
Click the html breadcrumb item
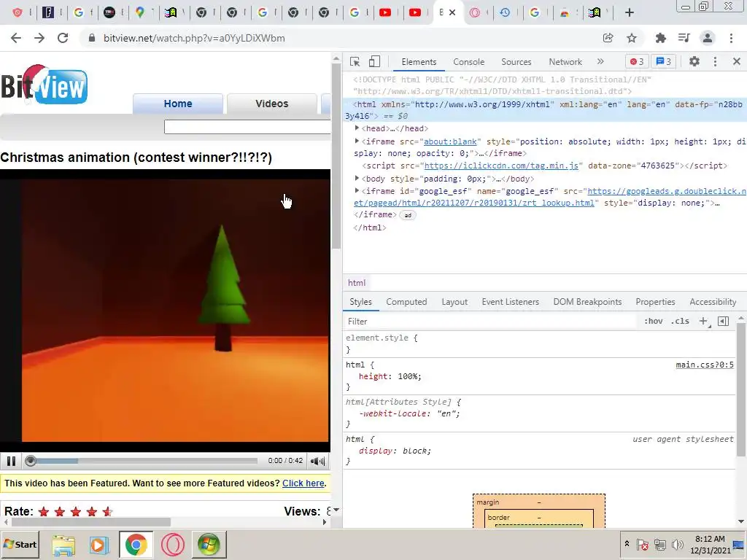pyautogui.click(x=357, y=283)
